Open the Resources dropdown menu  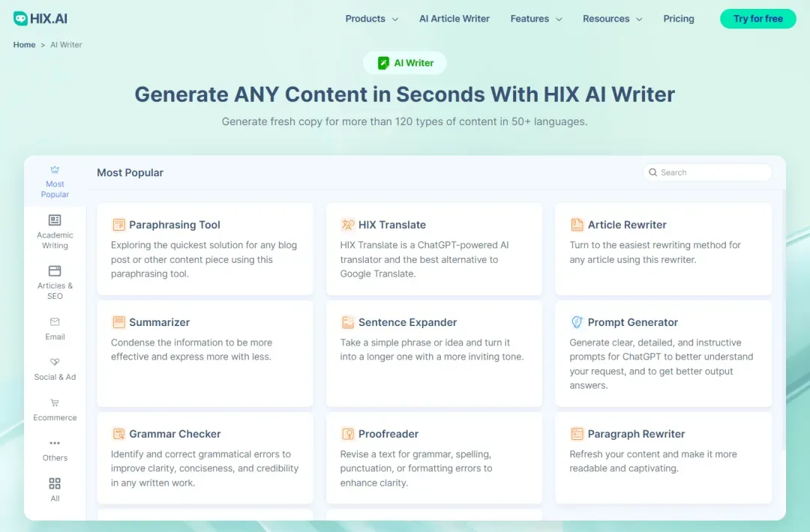pos(612,19)
